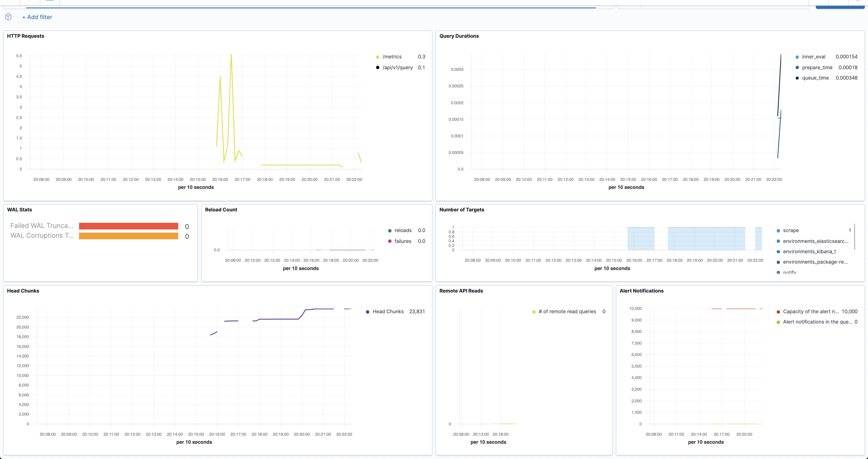Select environments_kibana_1 legend entry
Viewport: 868px width, 459px height.
point(809,252)
